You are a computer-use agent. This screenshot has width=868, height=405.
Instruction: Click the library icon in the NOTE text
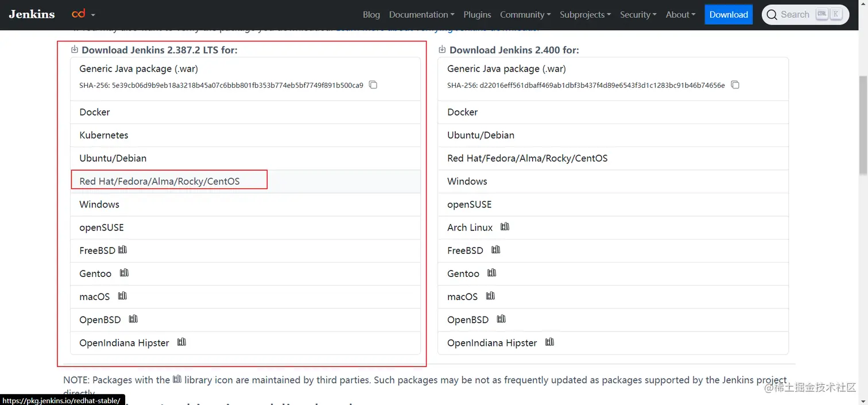coord(177,379)
